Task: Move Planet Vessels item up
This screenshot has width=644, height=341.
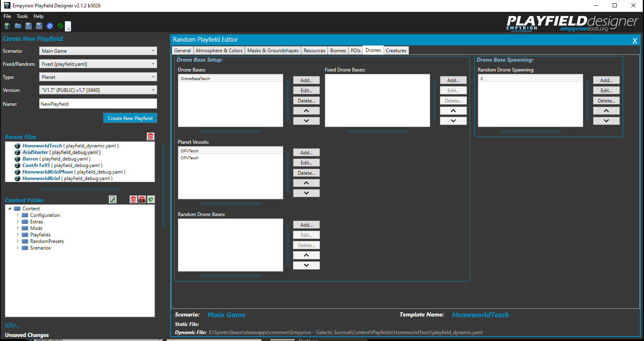Action: [306, 183]
